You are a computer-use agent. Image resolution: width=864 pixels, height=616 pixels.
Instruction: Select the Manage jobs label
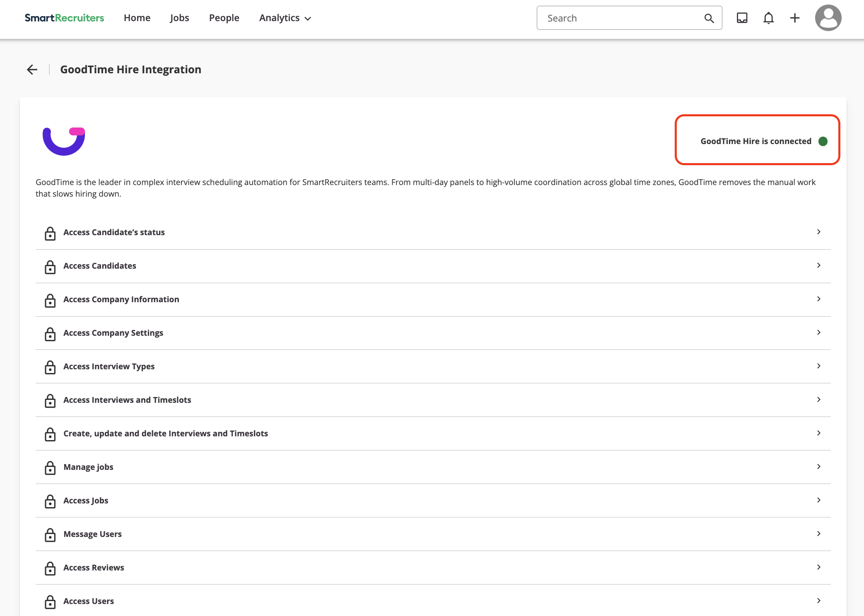[88, 467]
